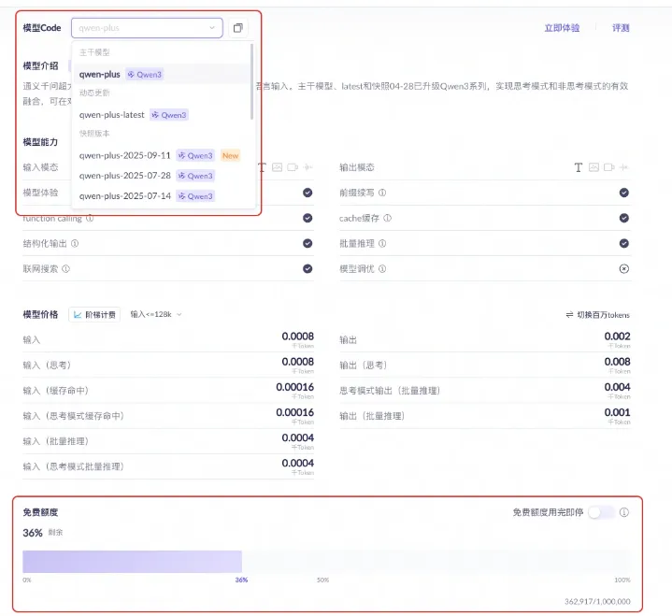Click the New badge on qwen-plus-2025-09-11
The width and height of the screenshot is (672, 616).
(x=230, y=155)
